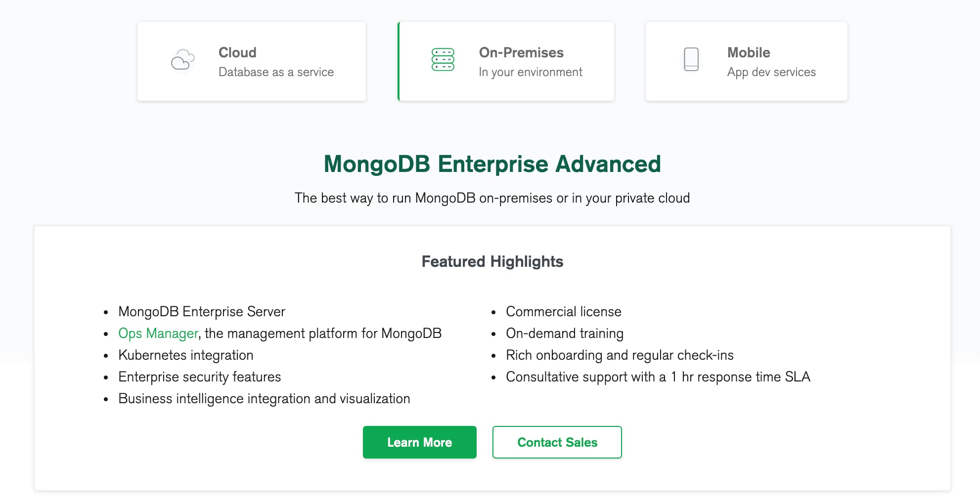The height and width of the screenshot is (503, 980).
Task: Select the On-Premises tab
Action: (x=505, y=61)
